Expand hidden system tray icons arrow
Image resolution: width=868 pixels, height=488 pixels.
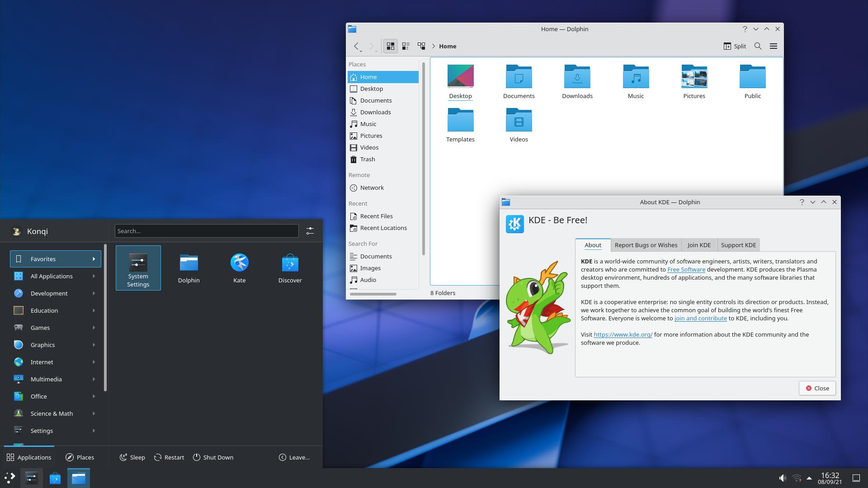(809, 478)
